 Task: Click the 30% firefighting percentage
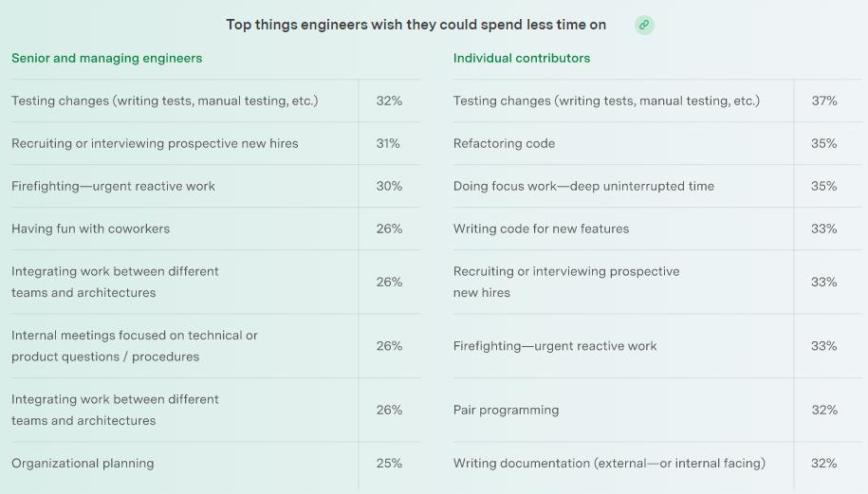(389, 186)
